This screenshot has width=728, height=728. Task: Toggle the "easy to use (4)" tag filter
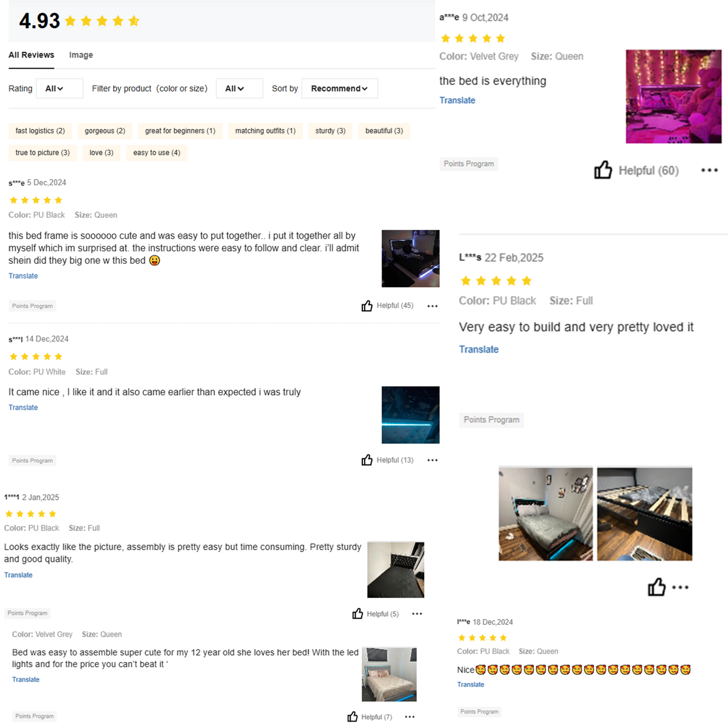click(157, 153)
